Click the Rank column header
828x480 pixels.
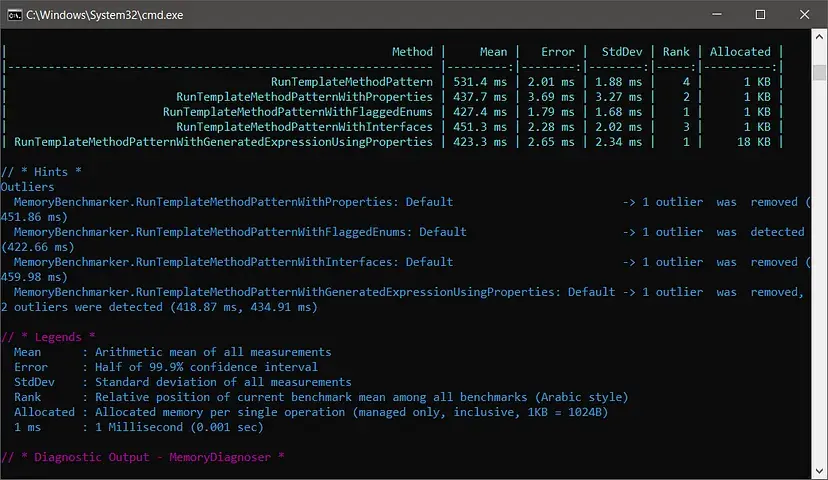(676, 52)
